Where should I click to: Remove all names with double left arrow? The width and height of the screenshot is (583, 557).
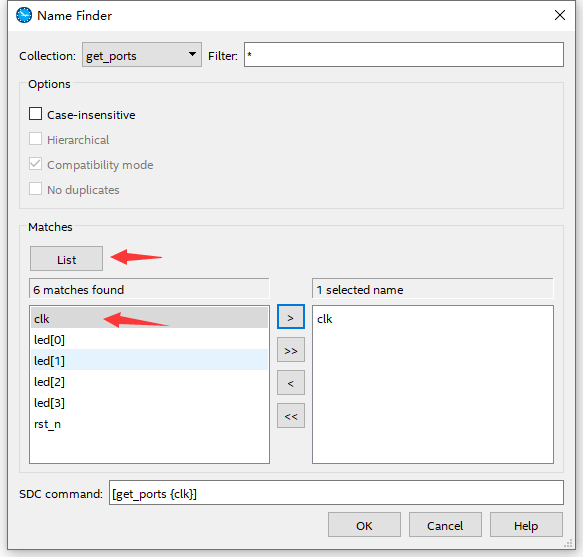[x=291, y=415]
